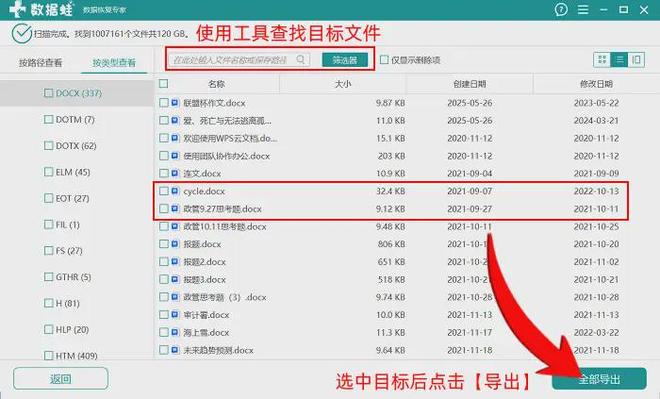Tick the ELM (45) category checkbox

48,172
